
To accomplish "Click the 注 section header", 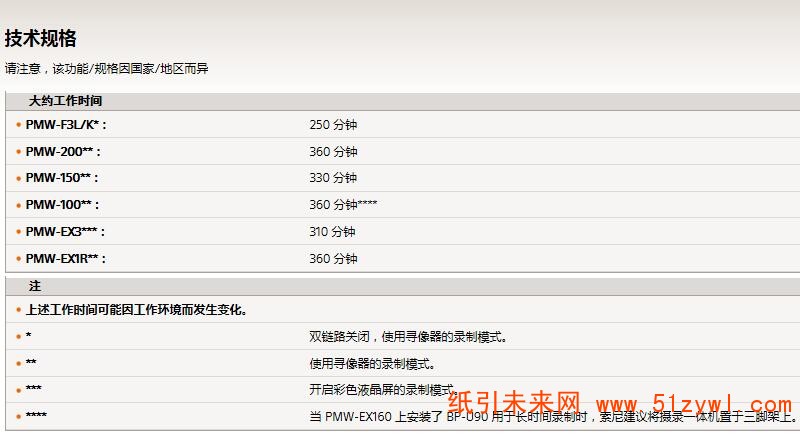I will pos(35,286).
